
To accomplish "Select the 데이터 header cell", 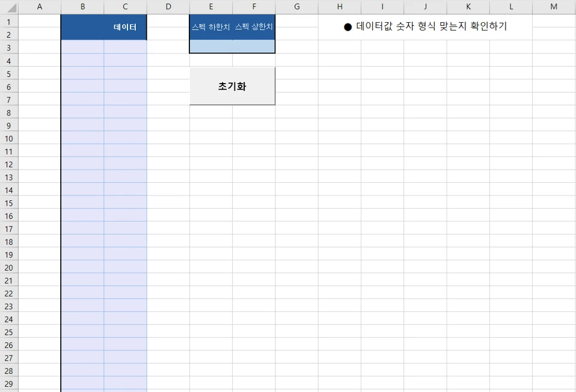I will click(125, 27).
